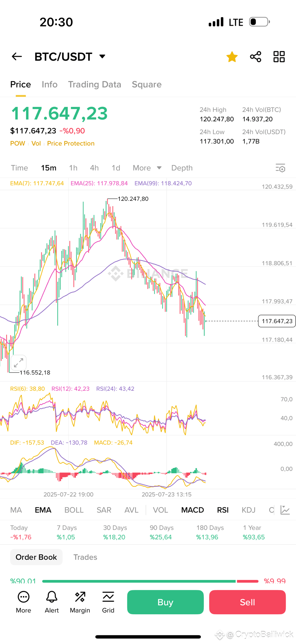This screenshot has width=296, height=644.
Task: Switch to the Price tab
Action: pyautogui.click(x=21, y=84)
